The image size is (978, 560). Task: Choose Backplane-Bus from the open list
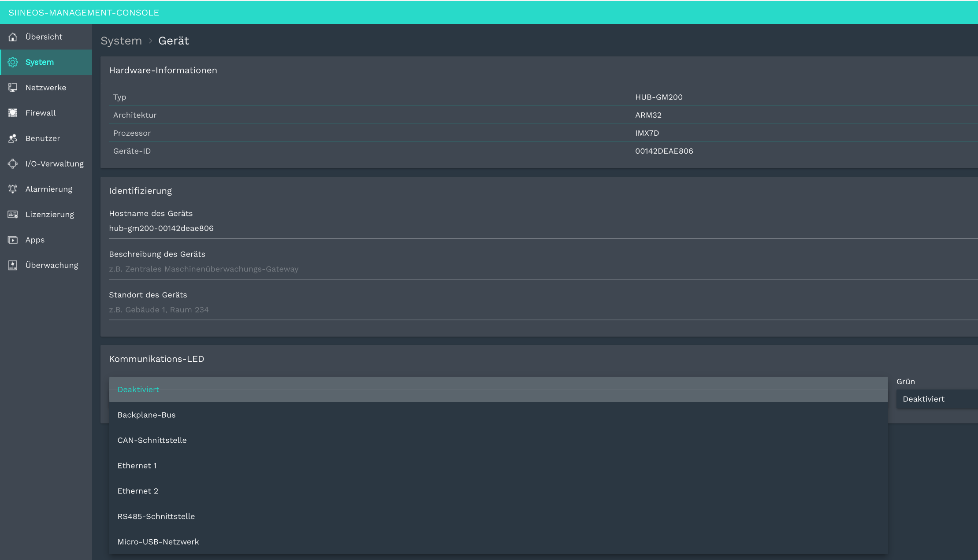[146, 415]
